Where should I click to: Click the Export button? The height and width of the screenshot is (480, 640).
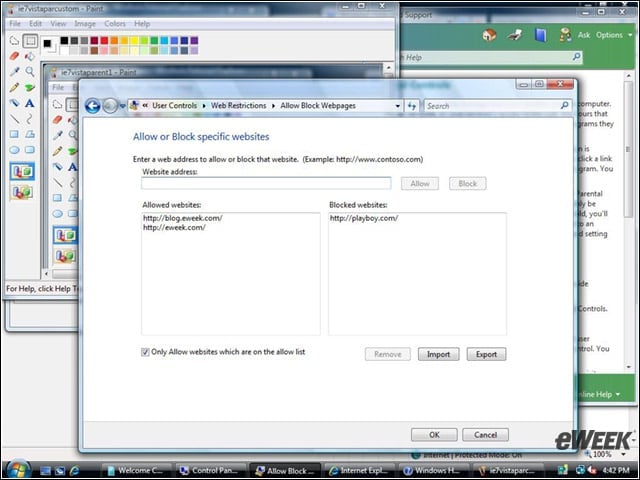(486, 354)
